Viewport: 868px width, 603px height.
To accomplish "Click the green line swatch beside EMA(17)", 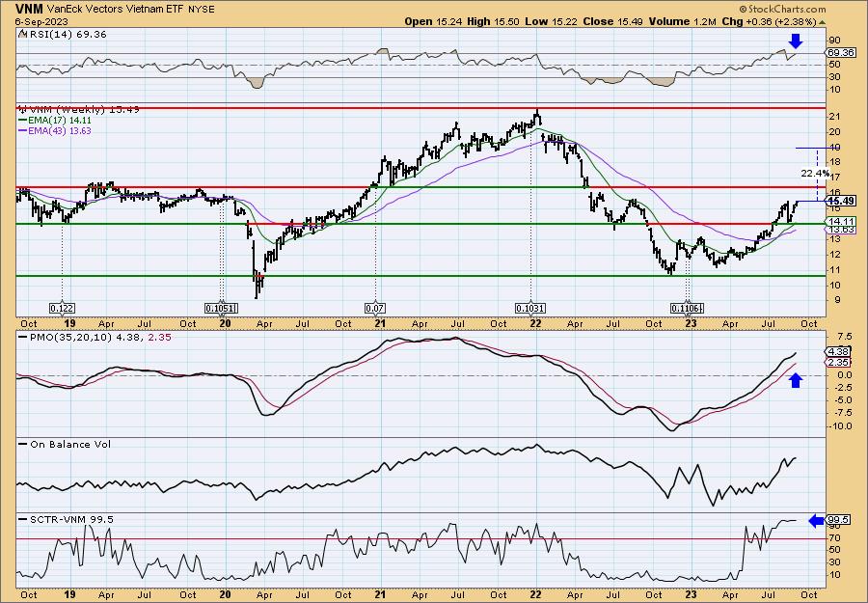I will point(23,121).
